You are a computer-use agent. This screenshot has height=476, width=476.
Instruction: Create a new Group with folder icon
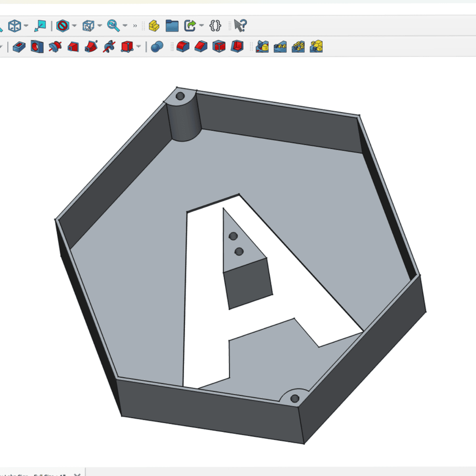(172, 26)
